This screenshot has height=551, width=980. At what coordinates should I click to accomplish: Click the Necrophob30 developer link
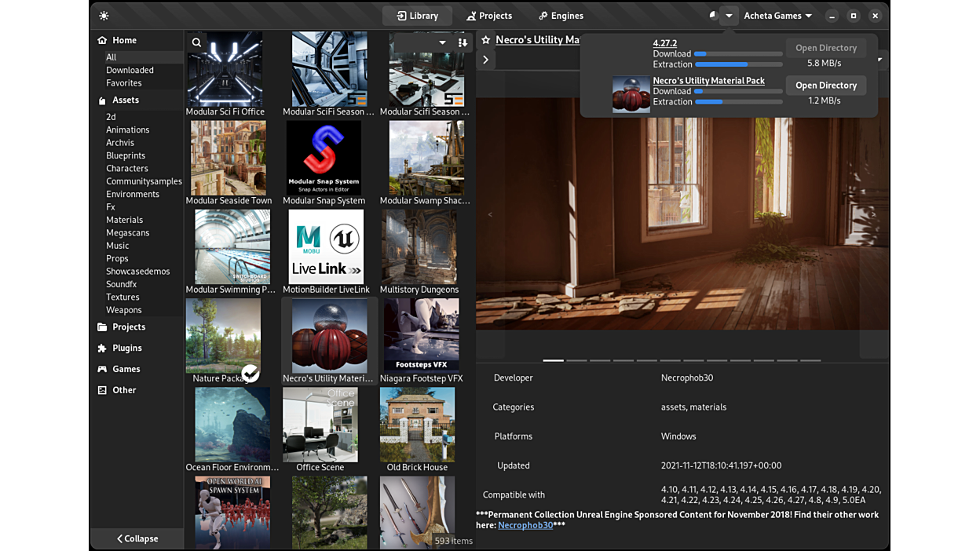pos(525,525)
